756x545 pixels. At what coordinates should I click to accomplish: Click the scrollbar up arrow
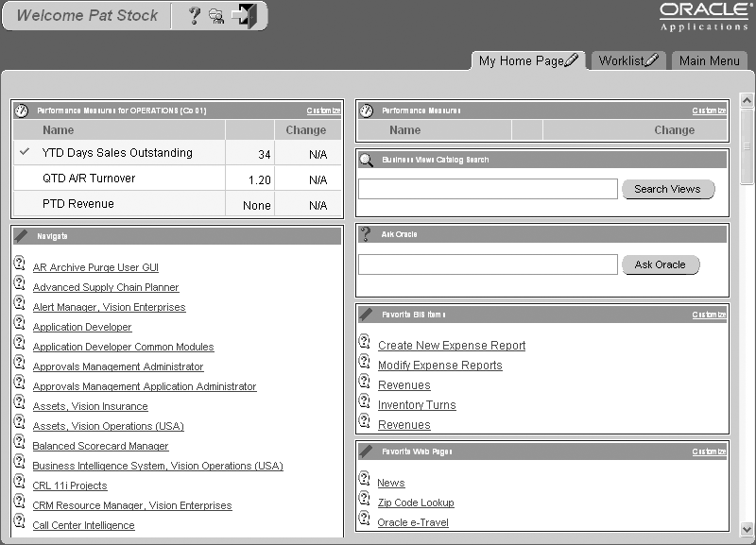(x=747, y=100)
